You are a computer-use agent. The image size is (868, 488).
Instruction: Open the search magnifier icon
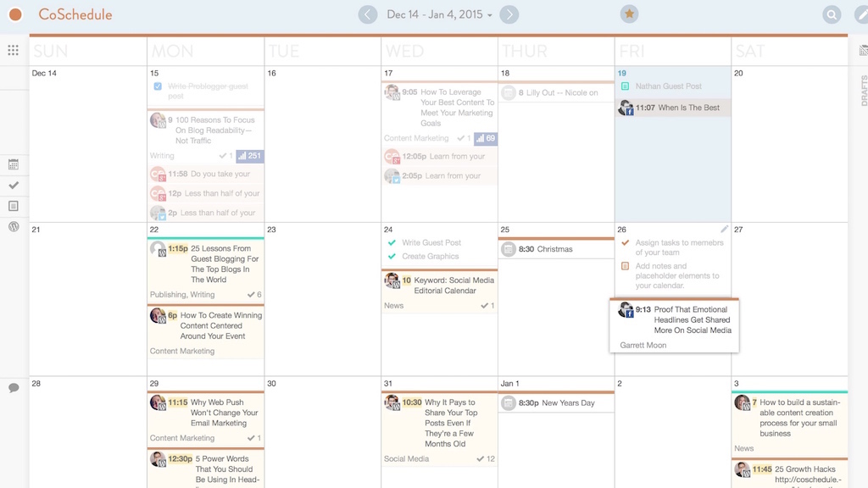(x=832, y=14)
